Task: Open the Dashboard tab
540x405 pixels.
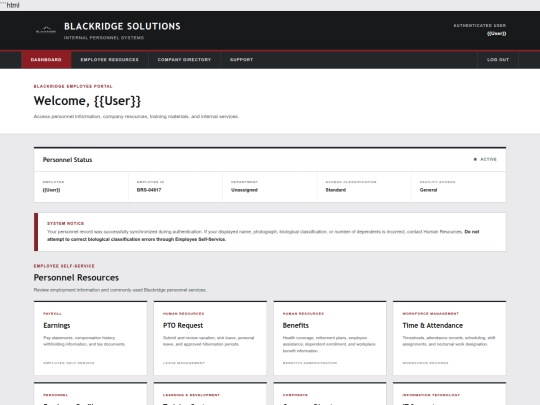Action: click(x=46, y=60)
